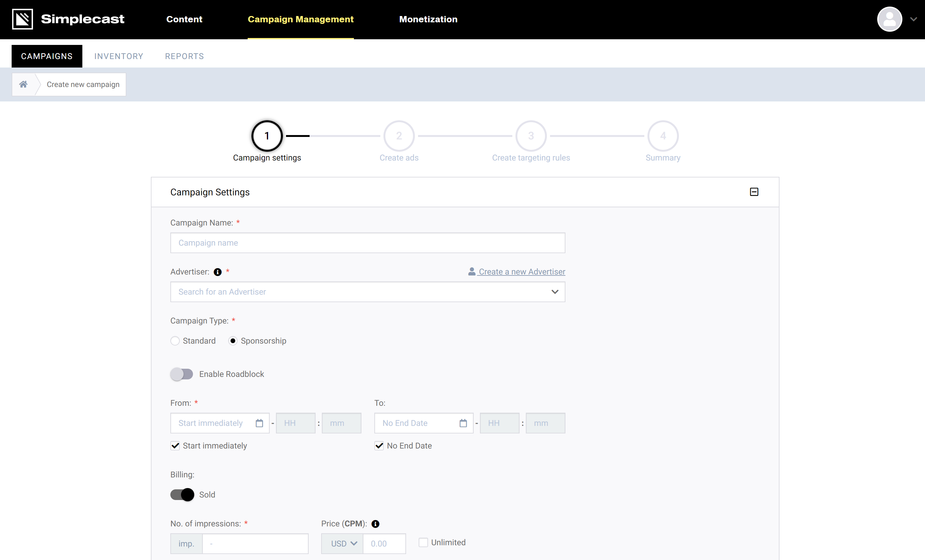Click the Simplecast logo icon
The height and width of the screenshot is (560, 925).
click(23, 19)
